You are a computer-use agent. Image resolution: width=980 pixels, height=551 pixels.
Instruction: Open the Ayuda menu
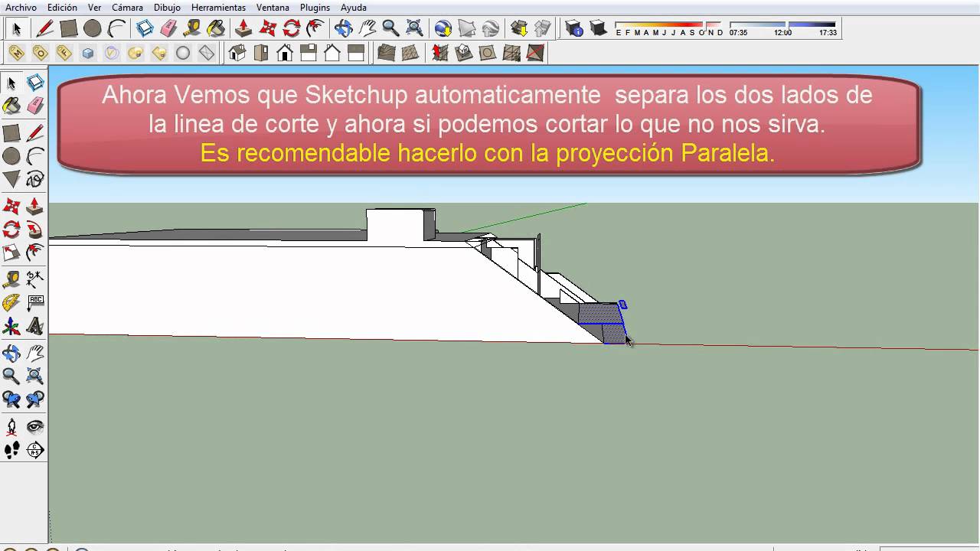(353, 8)
